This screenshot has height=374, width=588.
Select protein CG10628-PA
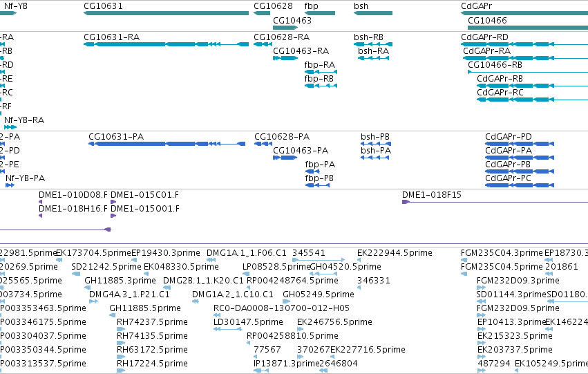(263, 144)
